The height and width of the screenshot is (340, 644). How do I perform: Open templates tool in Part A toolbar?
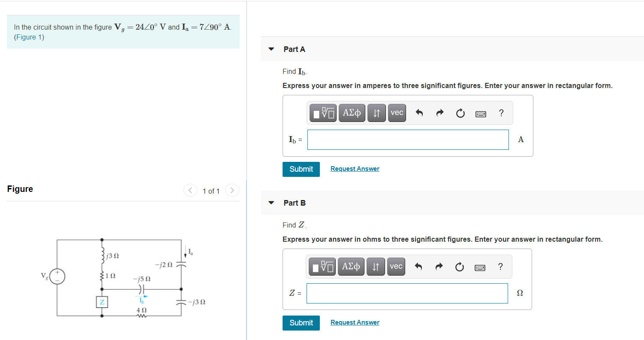coord(323,113)
